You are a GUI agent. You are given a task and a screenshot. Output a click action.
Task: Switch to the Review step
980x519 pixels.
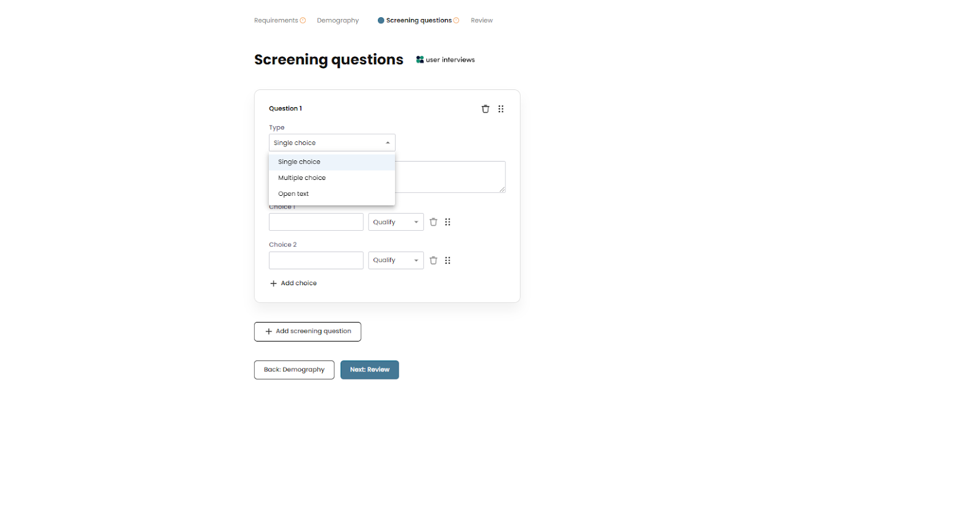coord(481,20)
